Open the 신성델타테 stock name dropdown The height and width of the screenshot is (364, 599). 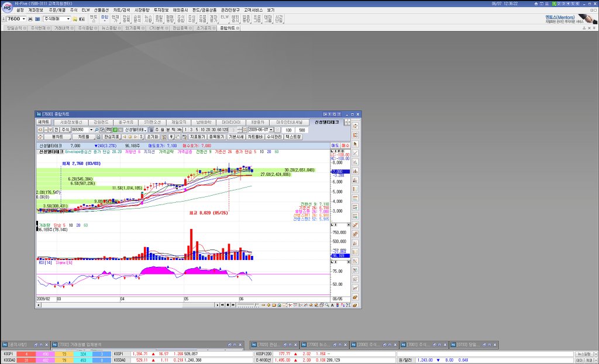point(145,130)
